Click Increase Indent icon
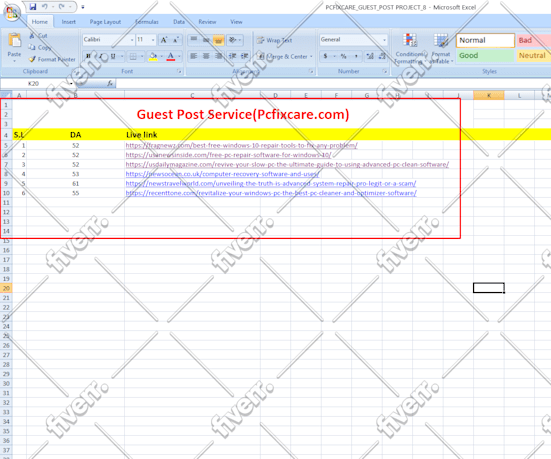 245,56
